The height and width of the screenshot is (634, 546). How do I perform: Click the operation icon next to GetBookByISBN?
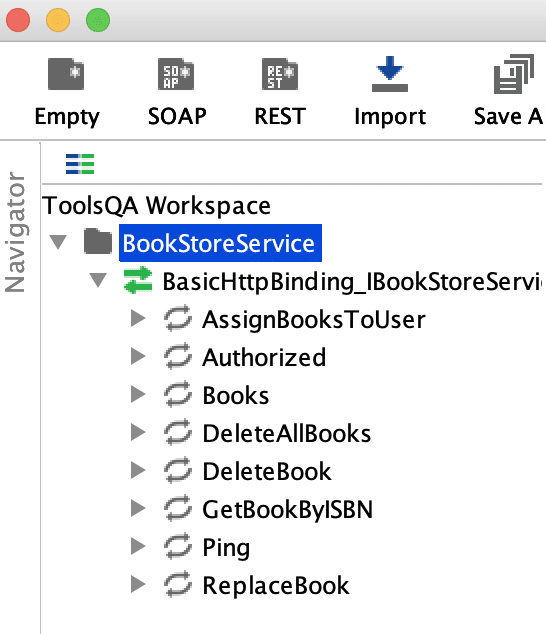pos(178,508)
